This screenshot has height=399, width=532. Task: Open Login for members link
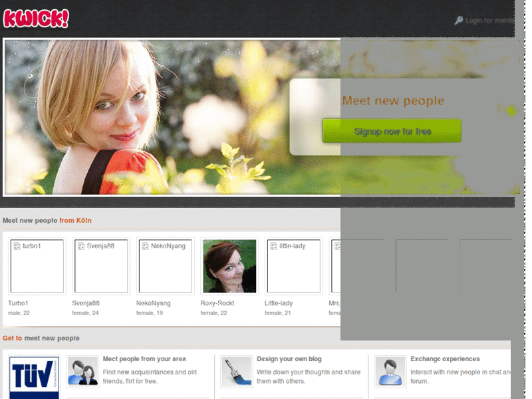point(490,21)
